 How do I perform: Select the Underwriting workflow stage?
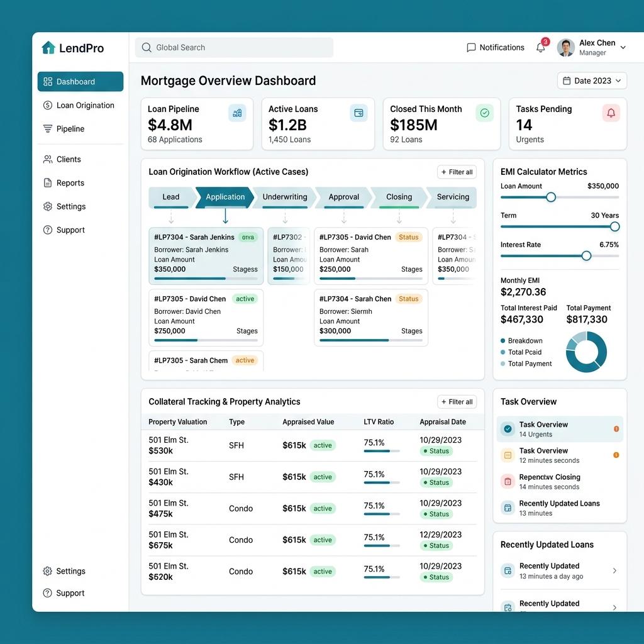point(285,197)
